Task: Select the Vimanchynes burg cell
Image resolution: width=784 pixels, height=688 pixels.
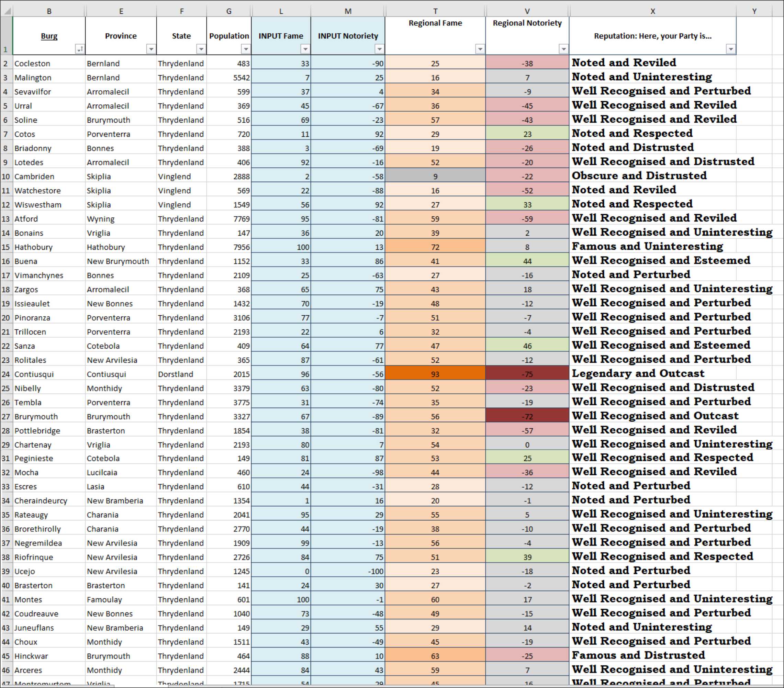Action: point(49,275)
